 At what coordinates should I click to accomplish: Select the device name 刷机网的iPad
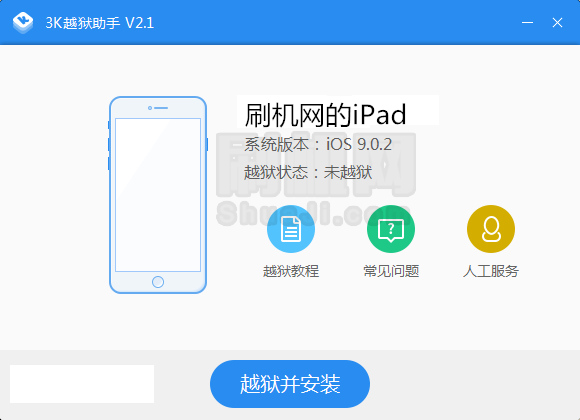[x=326, y=114]
